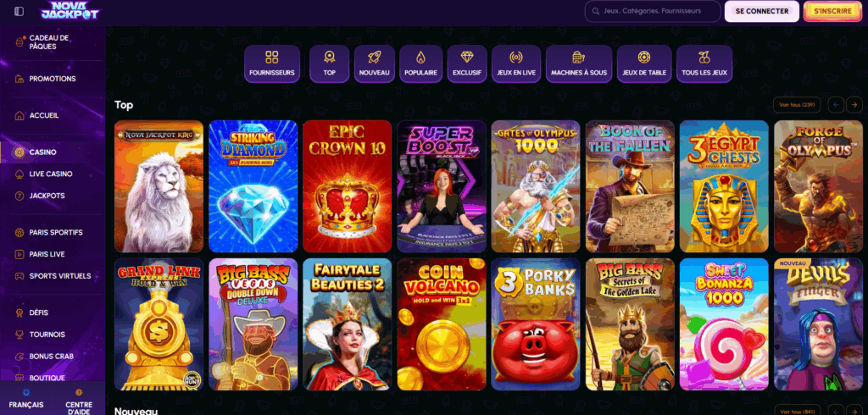Click the Se Connecter button
This screenshot has width=868, height=415.
[x=762, y=11]
